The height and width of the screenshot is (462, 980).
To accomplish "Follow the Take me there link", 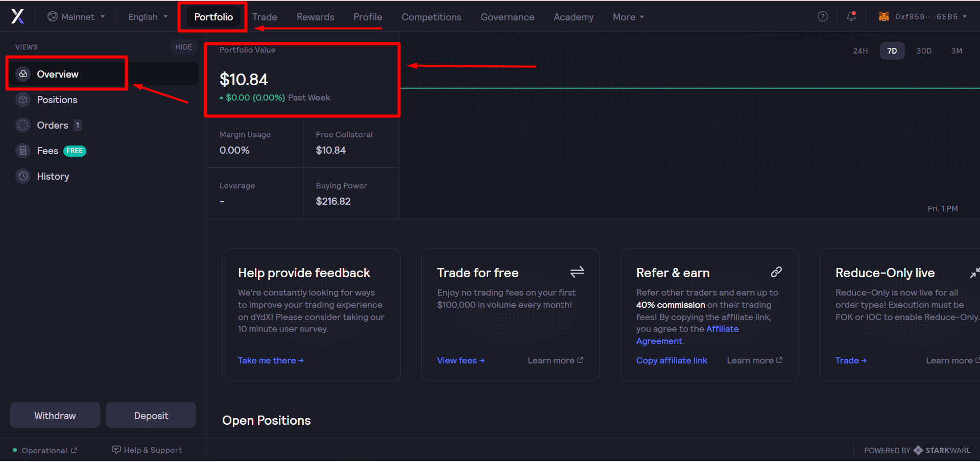I will pyautogui.click(x=271, y=360).
